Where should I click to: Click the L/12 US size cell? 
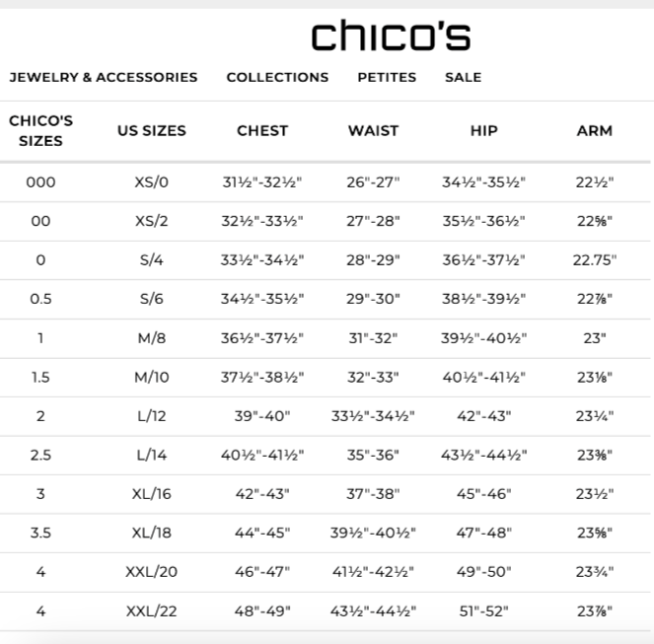coord(152,416)
